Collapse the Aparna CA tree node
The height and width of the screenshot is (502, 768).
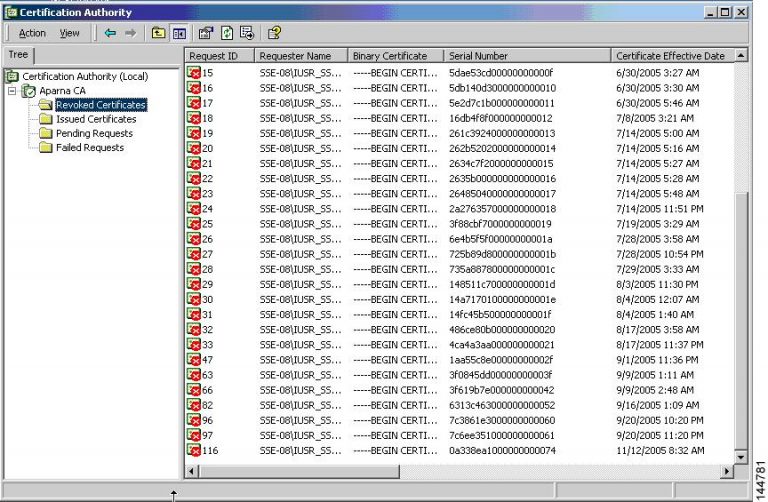pyautogui.click(x=12, y=91)
